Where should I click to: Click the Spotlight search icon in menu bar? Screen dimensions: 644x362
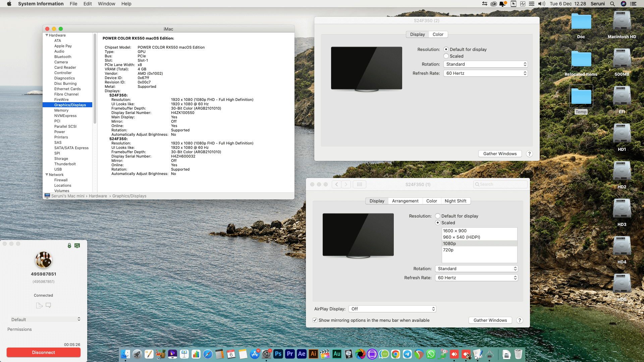612,4
